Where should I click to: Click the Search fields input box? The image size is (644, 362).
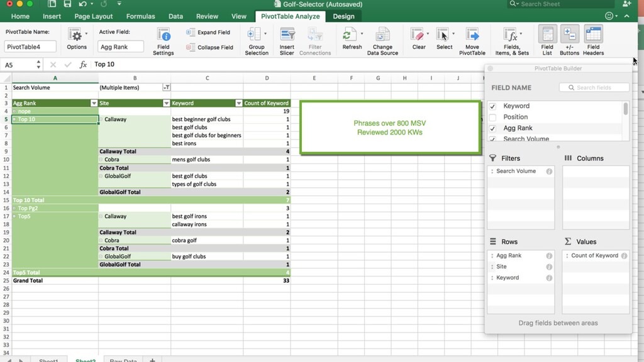[594, 87]
